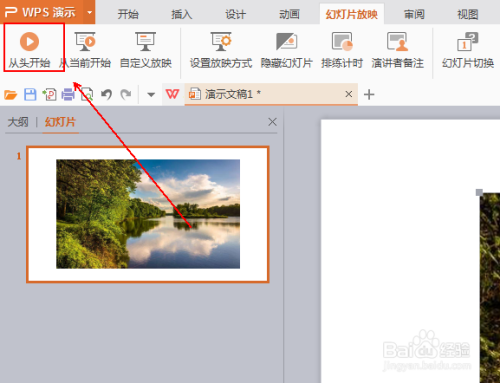Expand quick access toolbar dropdown arrow

151,95
